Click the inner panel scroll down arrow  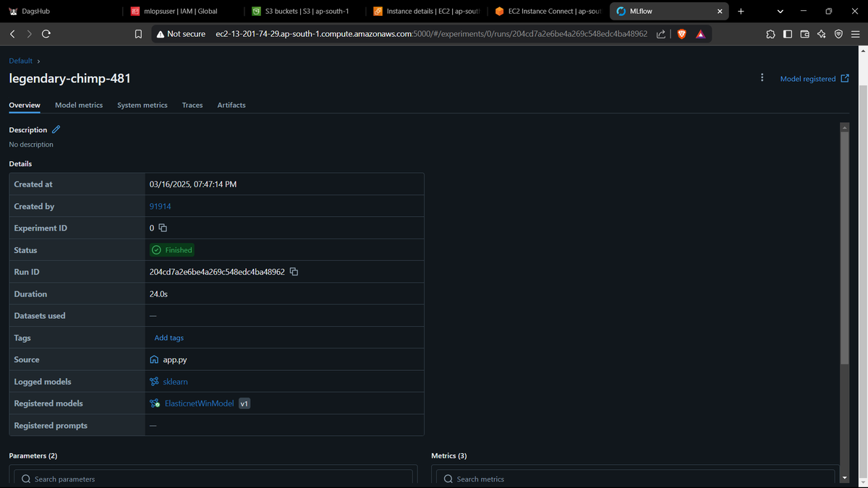844,478
